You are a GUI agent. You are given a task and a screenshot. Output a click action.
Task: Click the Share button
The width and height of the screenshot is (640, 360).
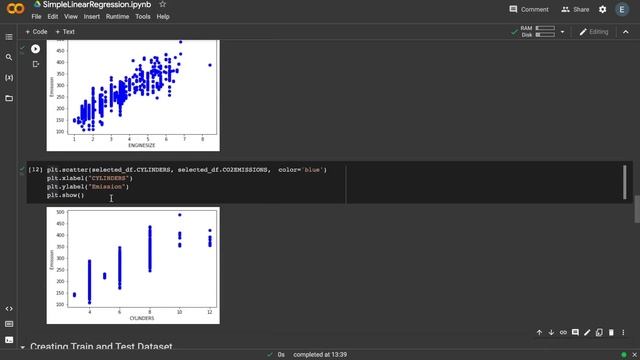point(575,9)
